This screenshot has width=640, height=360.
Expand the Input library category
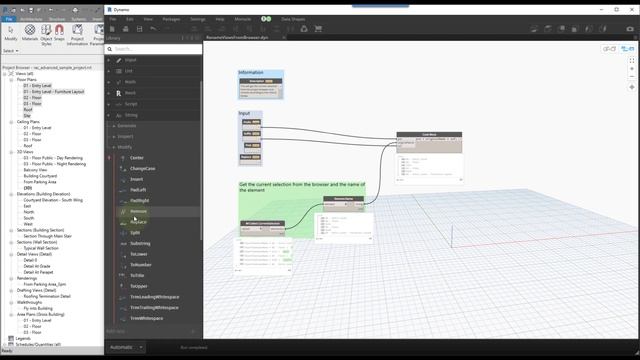point(109,60)
